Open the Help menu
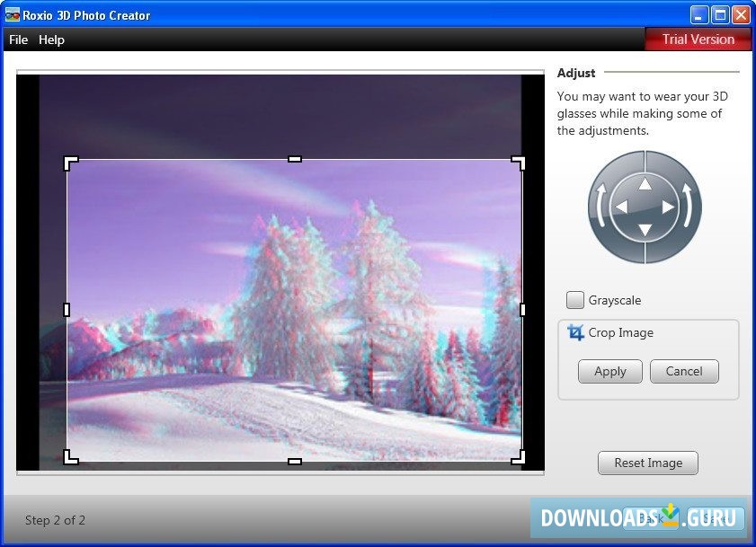This screenshot has height=547, width=756. (51, 40)
